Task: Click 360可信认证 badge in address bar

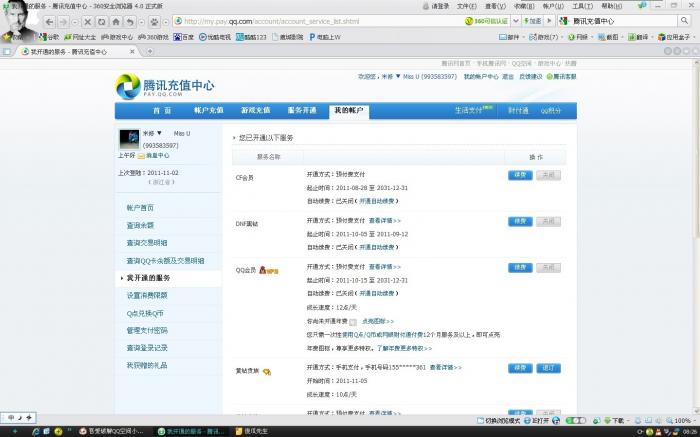Action: [x=486, y=21]
